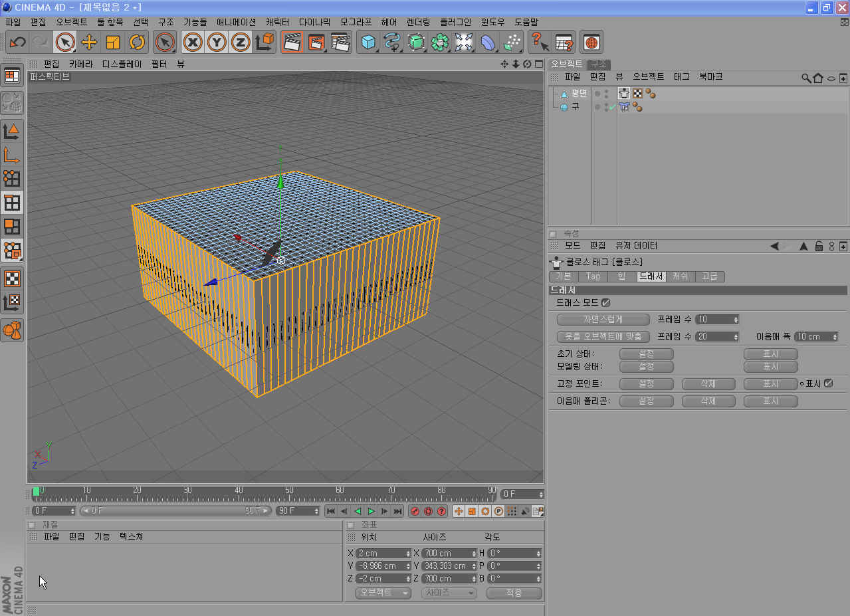Toggle the 표시 checkbox beside 고정 포인트
Screen dimensions: 850x616
[828, 383]
